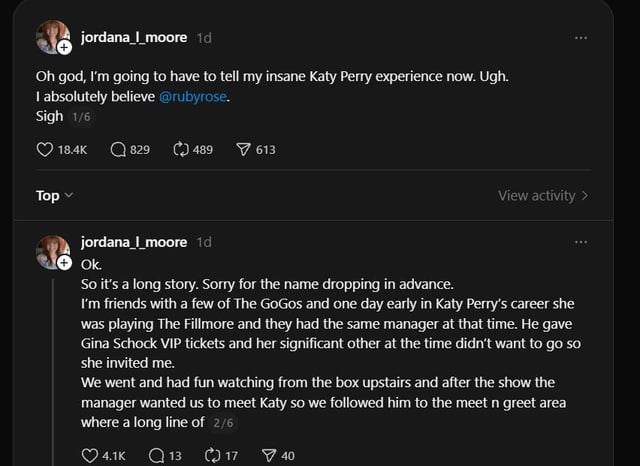Like the first post with 18.4K likes
This screenshot has height=466, width=640.
pyautogui.click(x=45, y=149)
